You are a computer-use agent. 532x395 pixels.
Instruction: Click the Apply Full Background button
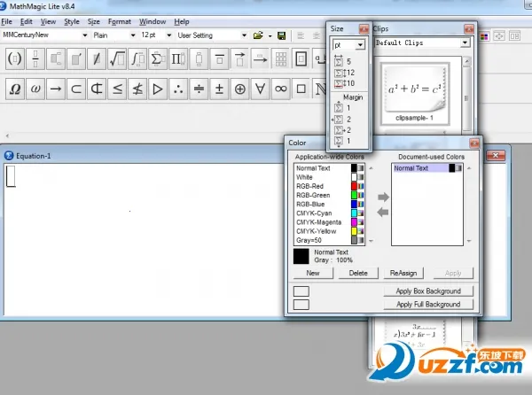(x=428, y=304)
